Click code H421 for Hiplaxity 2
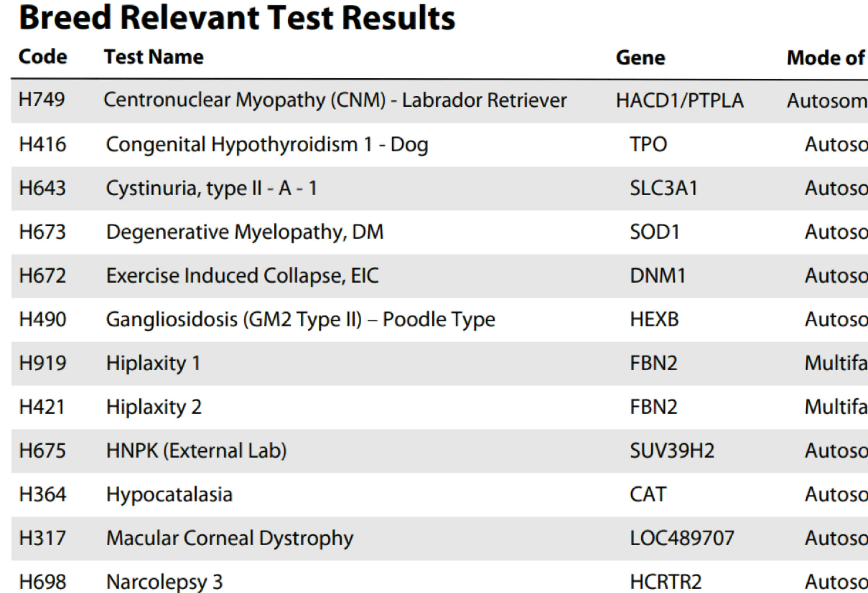This screenshot has height=593, width=868. [42, 407]
